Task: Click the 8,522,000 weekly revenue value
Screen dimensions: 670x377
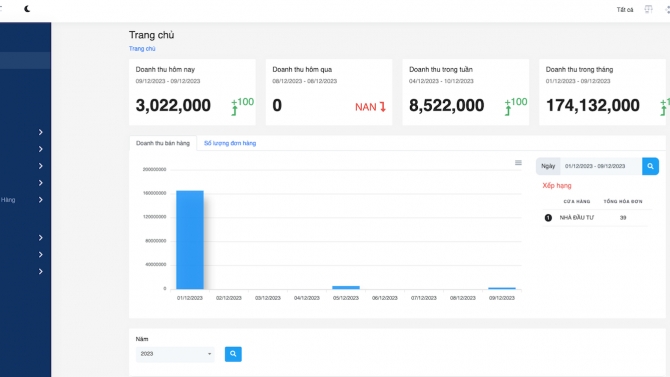Action: click(x=447, y=105)
